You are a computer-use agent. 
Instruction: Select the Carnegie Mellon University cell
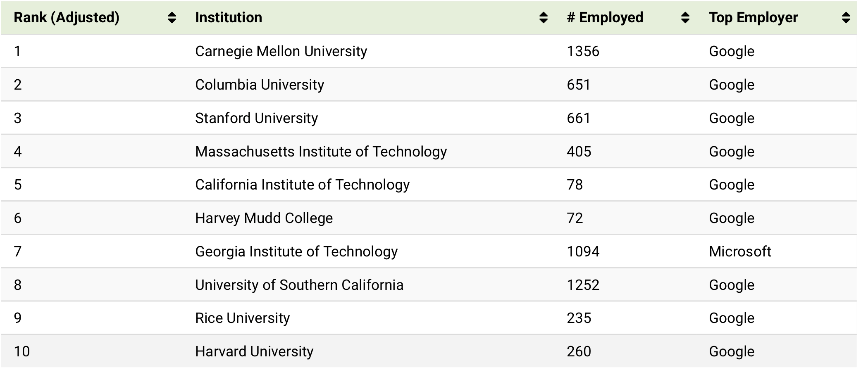pos(281,51)
